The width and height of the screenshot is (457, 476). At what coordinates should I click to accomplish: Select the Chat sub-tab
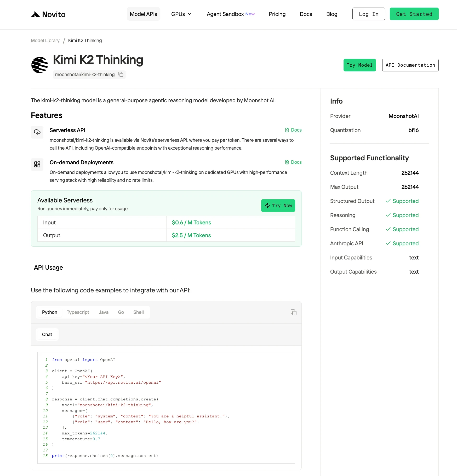click(47, 335)
